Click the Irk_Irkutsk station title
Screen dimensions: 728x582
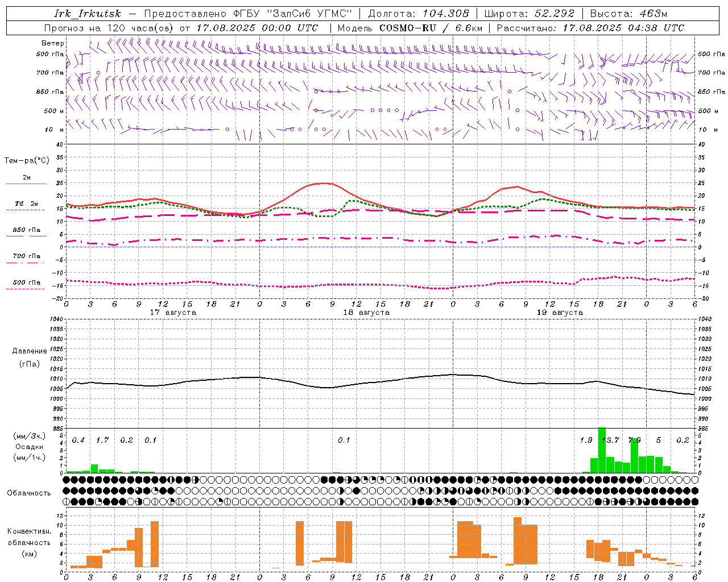88,14
